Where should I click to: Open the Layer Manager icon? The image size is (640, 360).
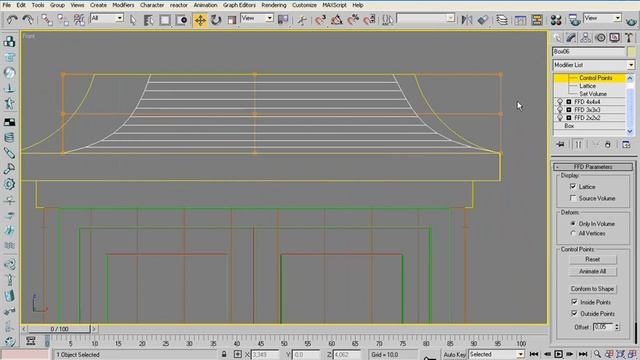[502, 20]
